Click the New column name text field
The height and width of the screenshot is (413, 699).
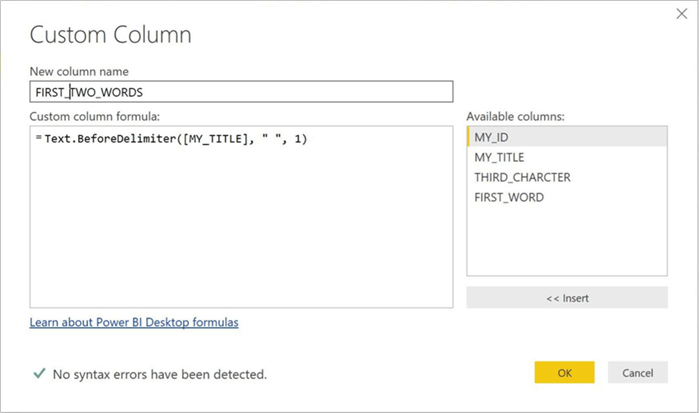(241, 92)
